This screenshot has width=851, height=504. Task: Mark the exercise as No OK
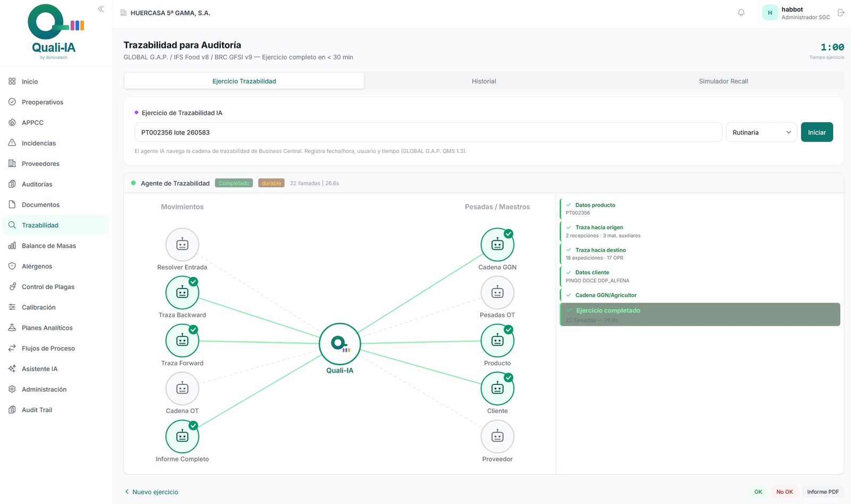click(x=785, y=492)
